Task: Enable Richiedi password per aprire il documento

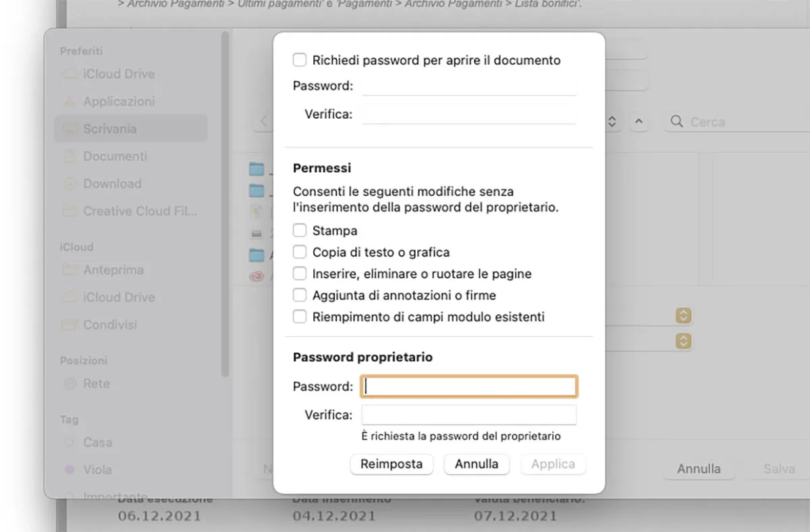Action: tap(300, 59)
